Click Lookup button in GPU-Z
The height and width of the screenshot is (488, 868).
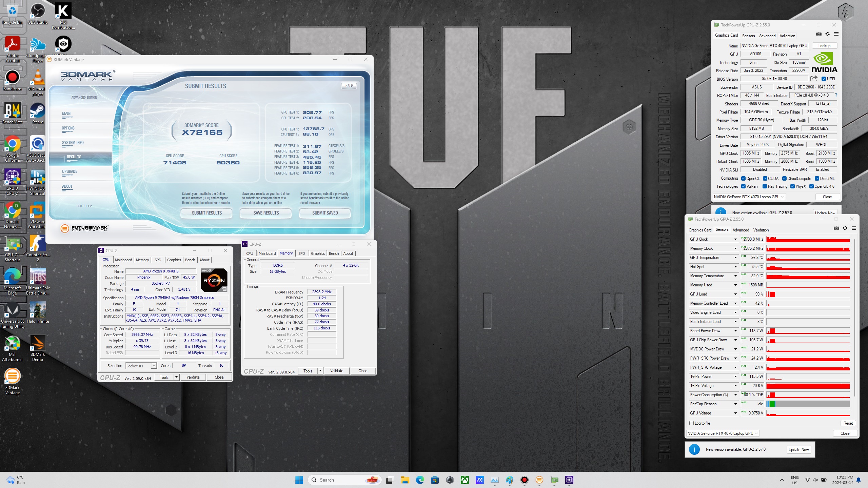(x=824, y=46)
